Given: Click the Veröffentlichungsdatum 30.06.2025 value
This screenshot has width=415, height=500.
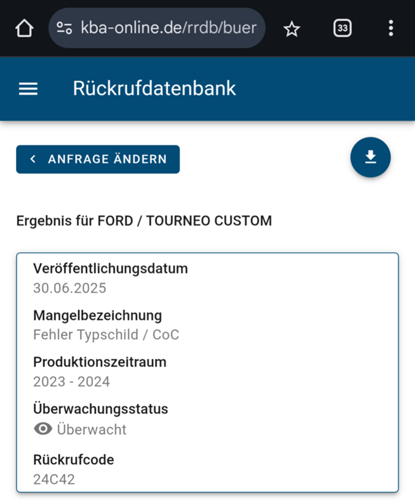Looking at the screenshot, I should (70, 288).
